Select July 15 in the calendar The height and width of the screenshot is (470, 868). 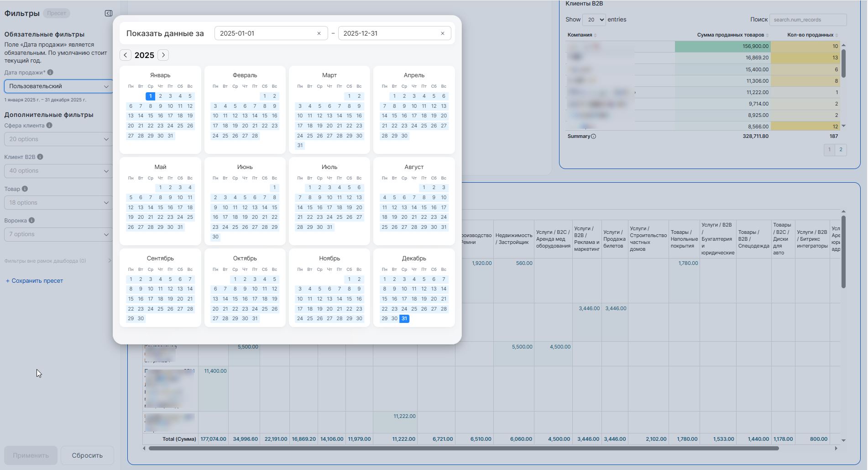coord(310,207)
